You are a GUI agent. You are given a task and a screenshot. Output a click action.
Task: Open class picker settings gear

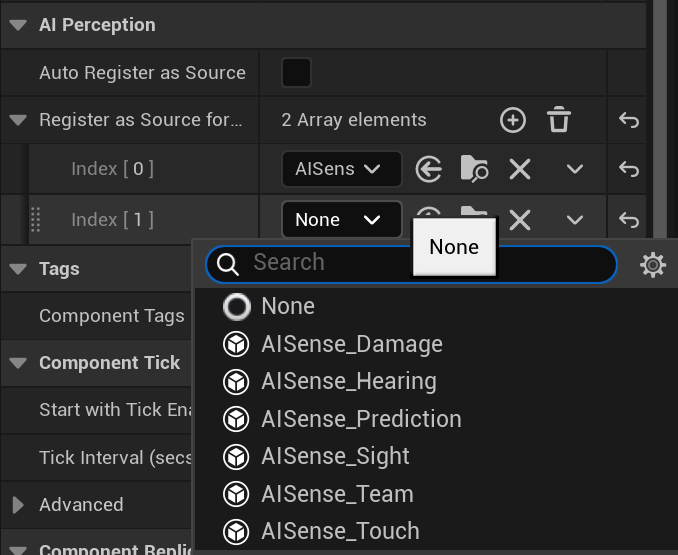(x=652, y=265)
